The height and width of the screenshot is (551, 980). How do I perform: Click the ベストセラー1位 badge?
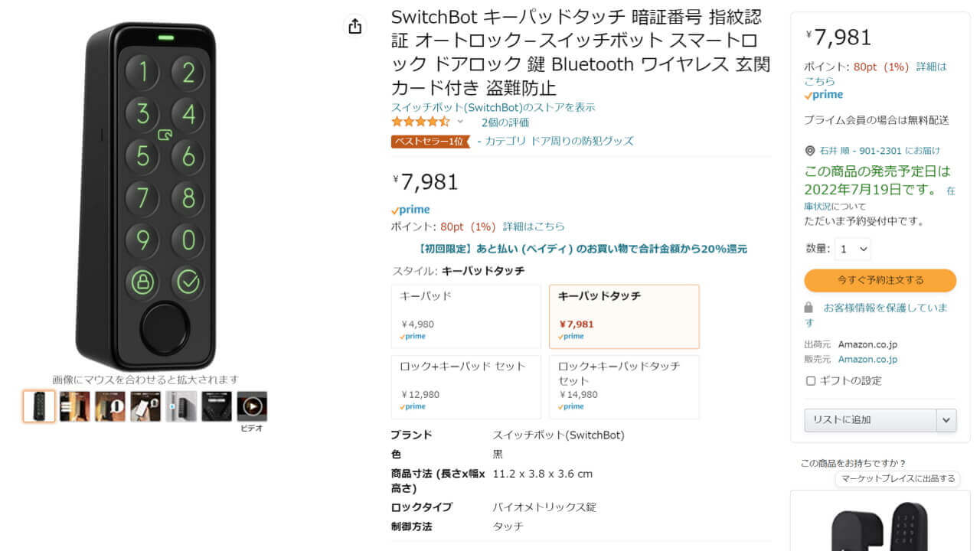[429, 142]
